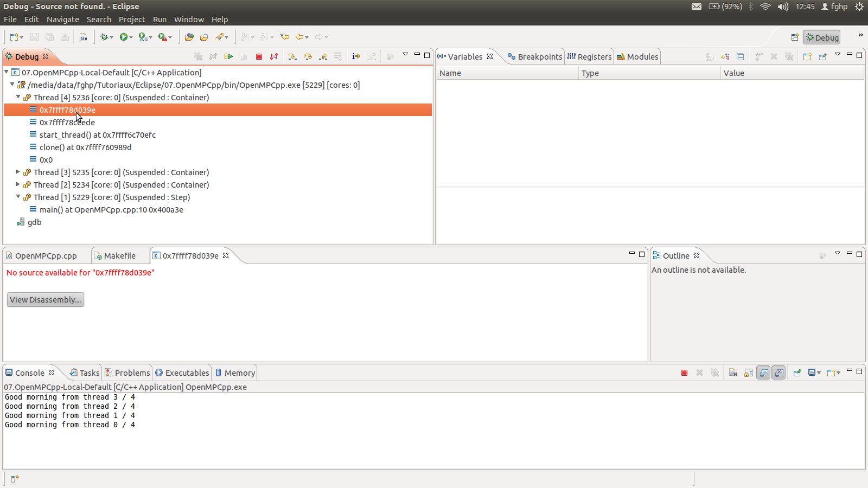Select stack frame start_thread() at 0x7ffff6c70efc

coord(97,134)
